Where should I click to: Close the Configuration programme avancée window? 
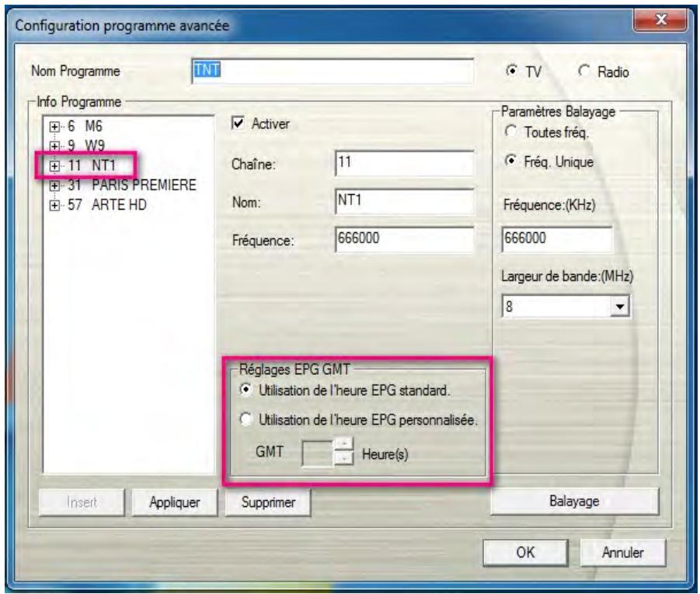tap(660, 19)
